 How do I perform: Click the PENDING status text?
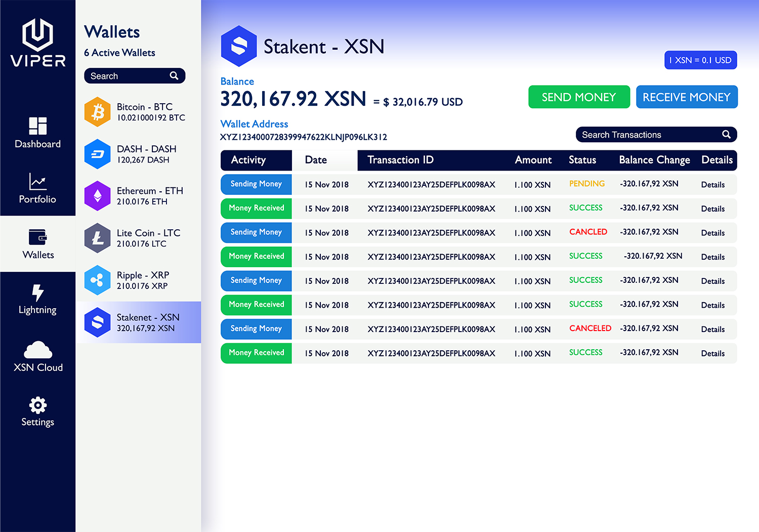click(587, 184)
